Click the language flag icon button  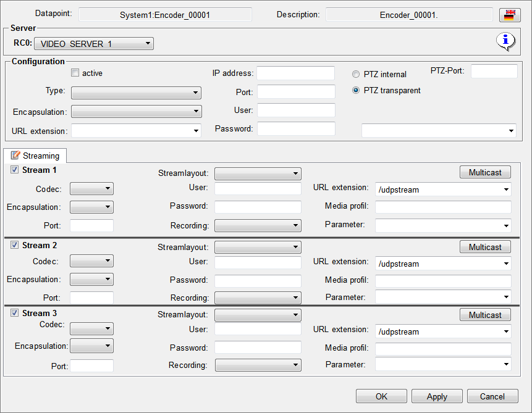(x=509, y=15)
